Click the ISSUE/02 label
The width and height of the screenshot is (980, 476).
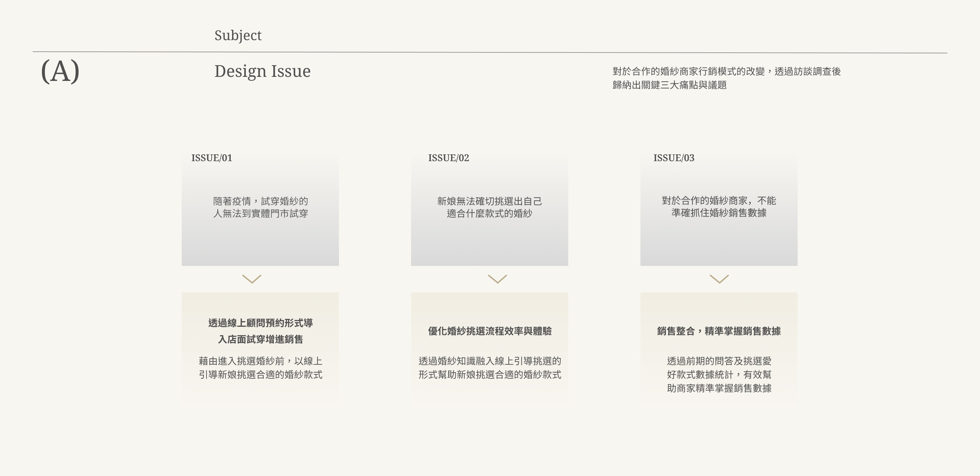point(448,158)
